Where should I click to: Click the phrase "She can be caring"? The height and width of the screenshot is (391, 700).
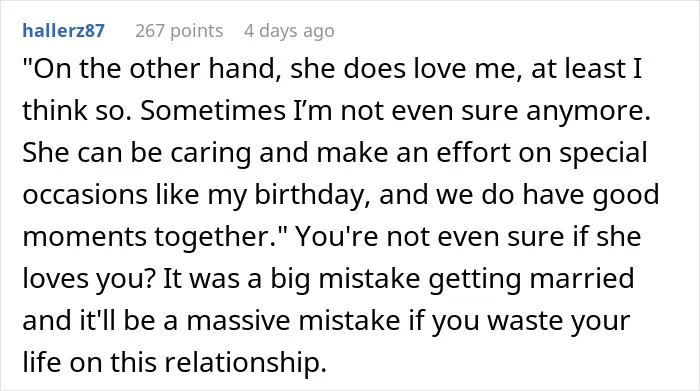(137, 153)
